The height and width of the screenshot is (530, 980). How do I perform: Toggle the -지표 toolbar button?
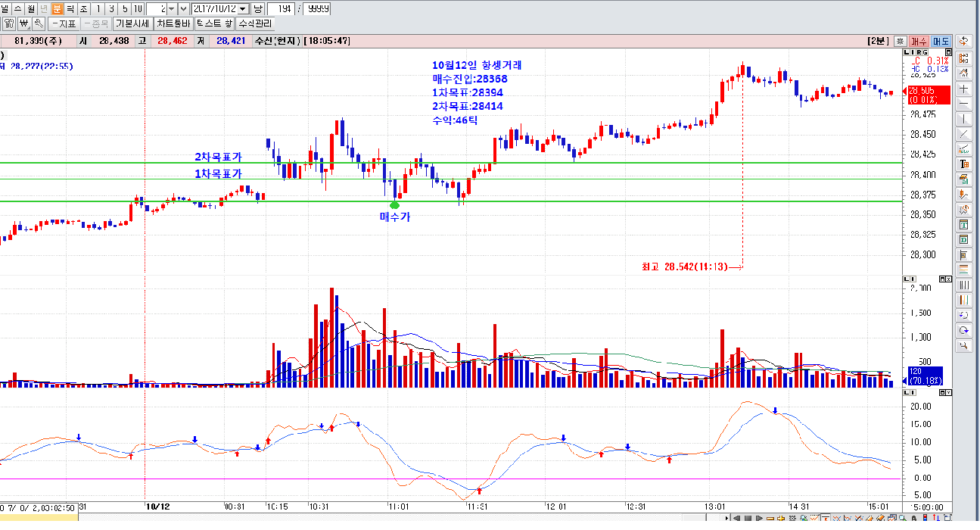64,23
